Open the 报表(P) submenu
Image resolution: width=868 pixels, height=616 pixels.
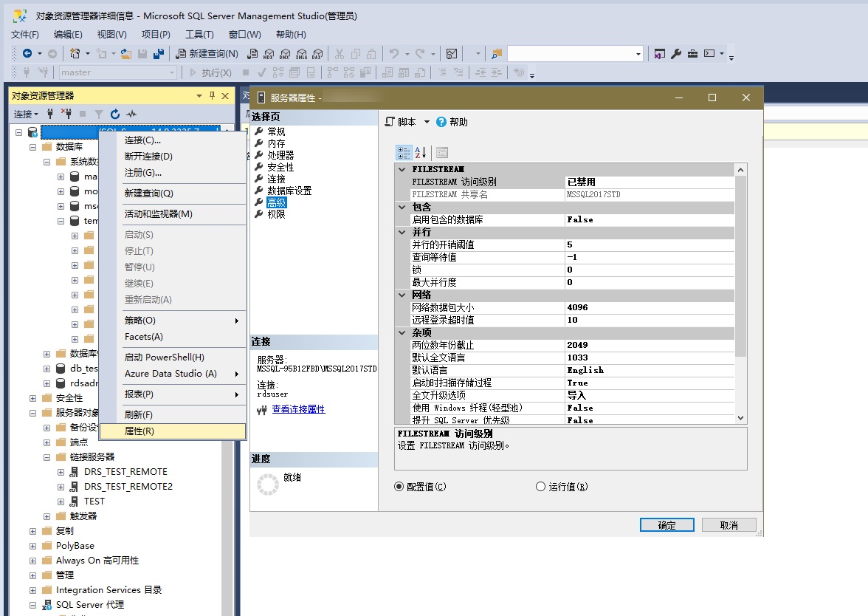[173, 394]
